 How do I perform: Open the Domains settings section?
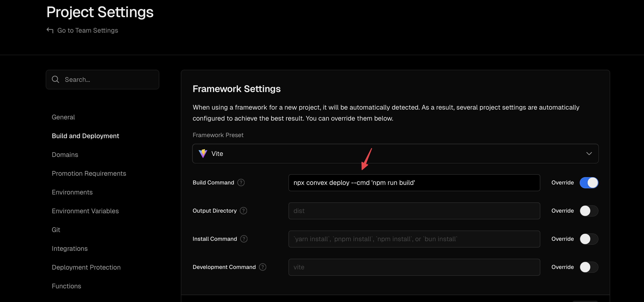[65, 155]
